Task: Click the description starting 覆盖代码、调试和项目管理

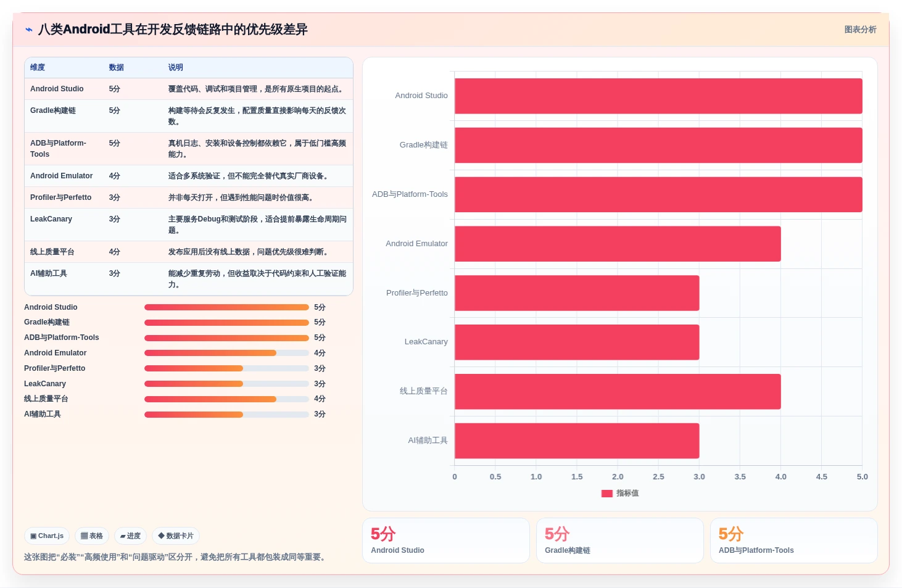Action: click(257, 89)
